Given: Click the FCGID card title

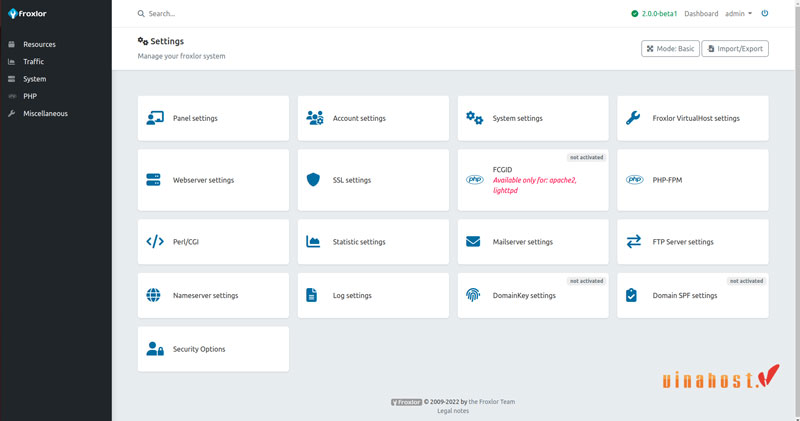Looking at the screenshot, I should (502, 170).
